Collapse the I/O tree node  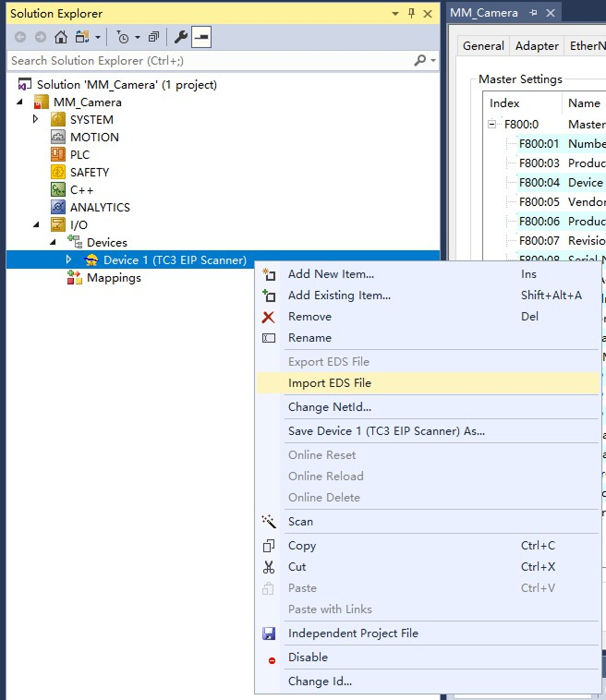36,224
